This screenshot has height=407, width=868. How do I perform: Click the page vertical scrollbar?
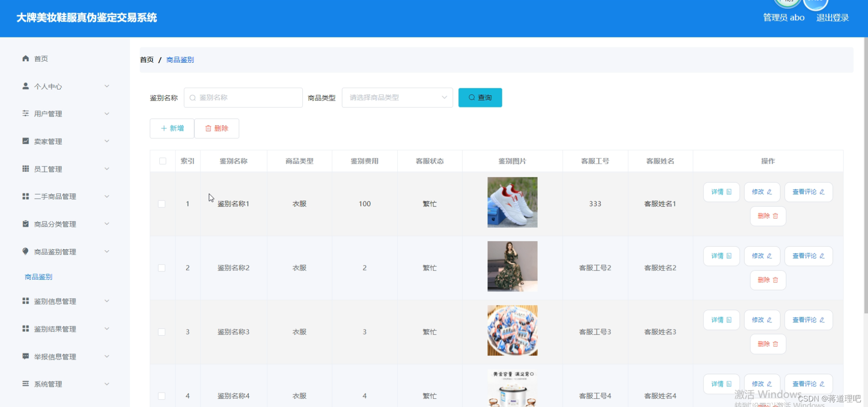(x=866, y=175)
